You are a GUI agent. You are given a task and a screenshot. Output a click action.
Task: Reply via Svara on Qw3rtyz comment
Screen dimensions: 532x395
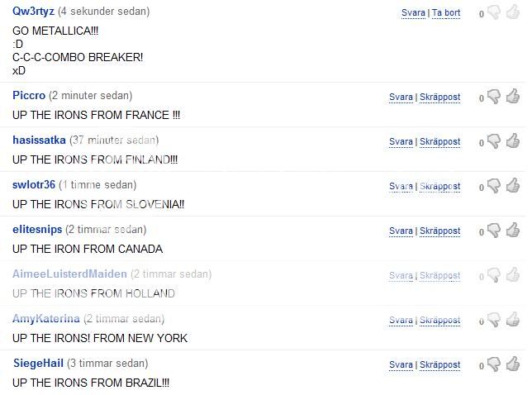[413, 13]
